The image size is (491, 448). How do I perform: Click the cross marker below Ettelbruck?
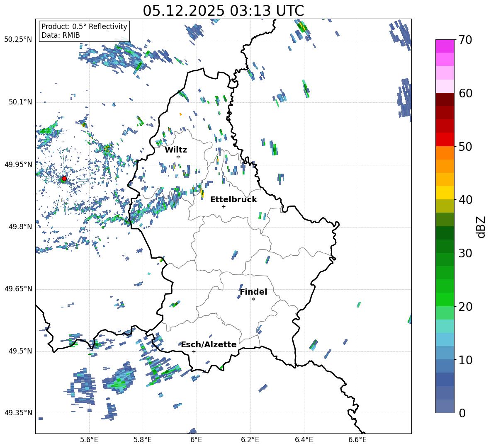pos(224,206)
